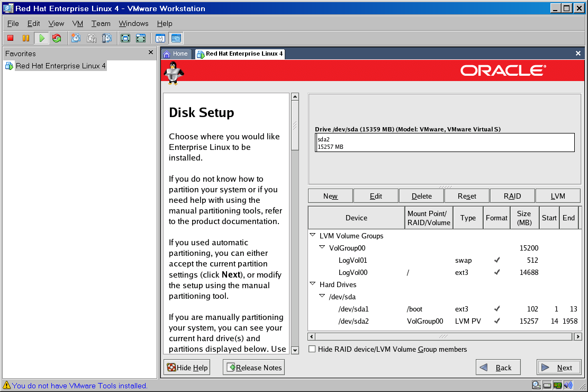Open the View menu
The image size is (588, 392).
point(56,23)
